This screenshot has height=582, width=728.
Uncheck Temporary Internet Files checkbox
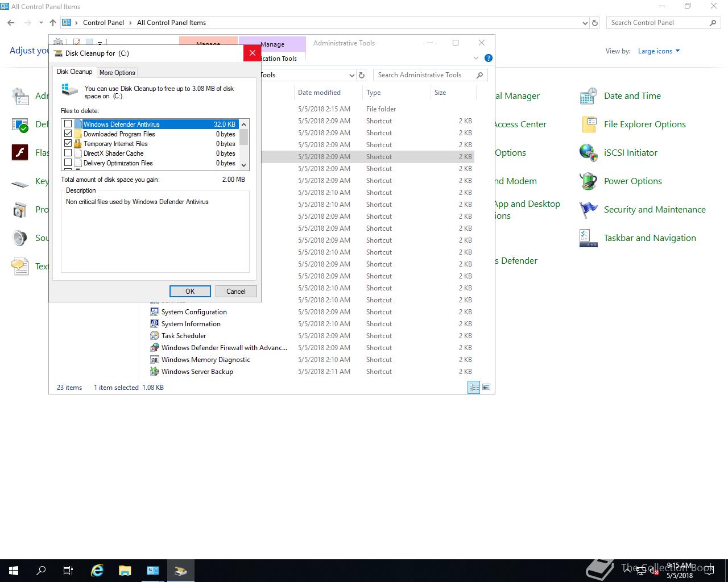point(68,143)
